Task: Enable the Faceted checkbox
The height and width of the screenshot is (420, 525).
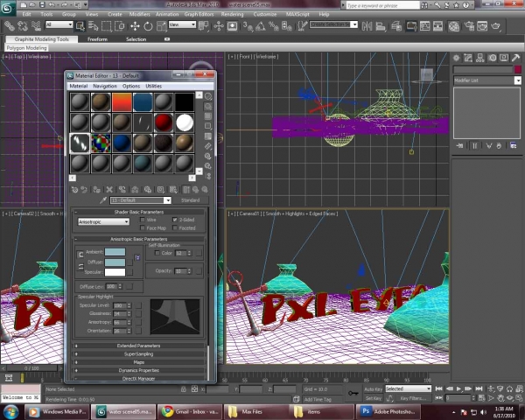Action: tap(175, 228)
